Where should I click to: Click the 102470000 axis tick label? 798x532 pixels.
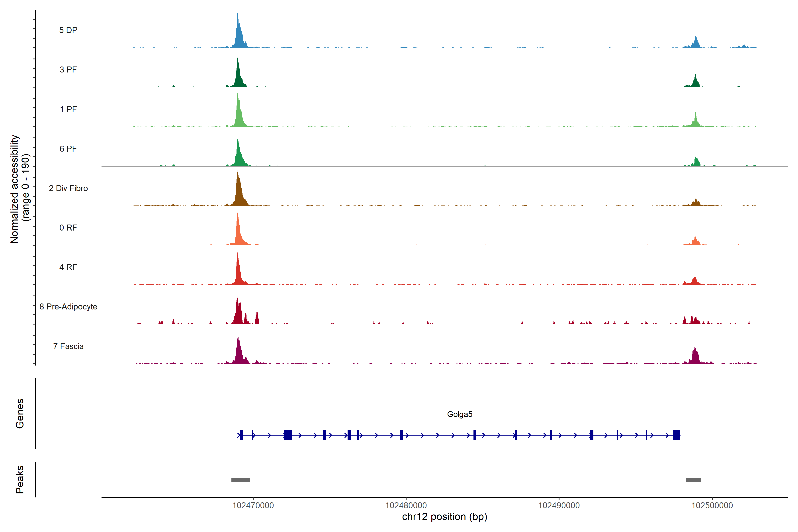(253, 506)
